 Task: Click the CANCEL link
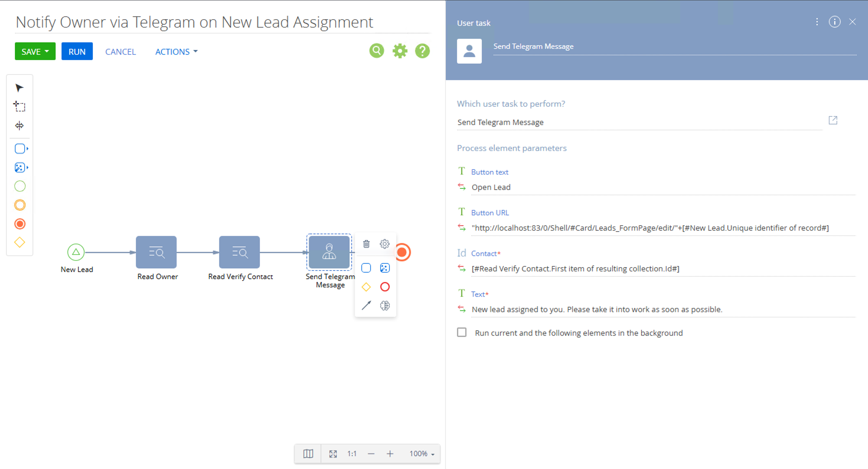(120, 52)
